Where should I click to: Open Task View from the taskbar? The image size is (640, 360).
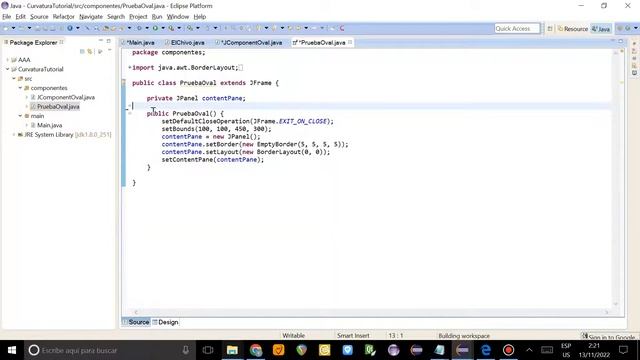208,350
